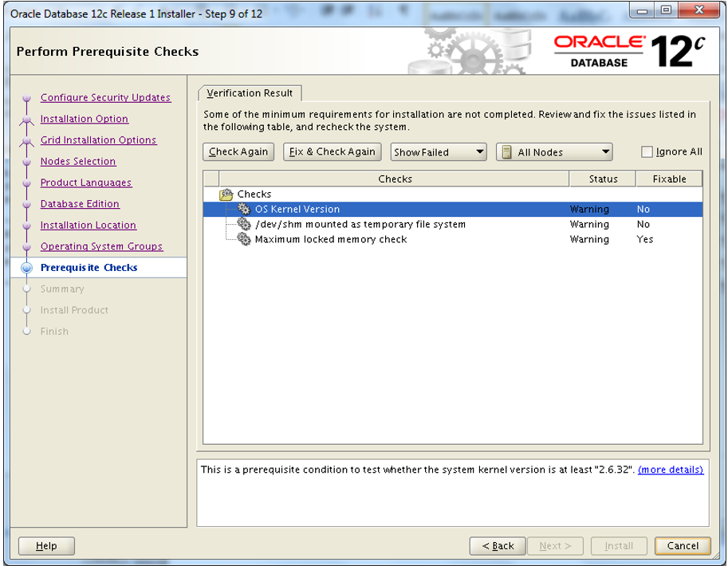This screenshot has width=728, height=566.
Task: Open the Show Failed dropdown
Action: point(439,151)
